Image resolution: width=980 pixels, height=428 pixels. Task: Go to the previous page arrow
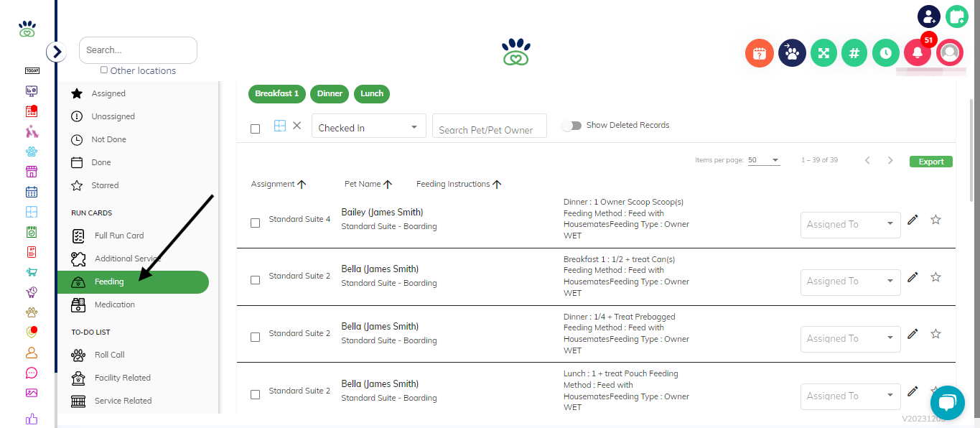pyautogui.click(x=867, y=160)
